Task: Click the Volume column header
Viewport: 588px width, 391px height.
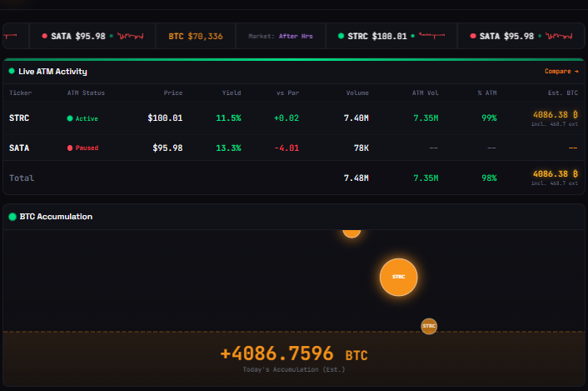Action: coord(357,93)
